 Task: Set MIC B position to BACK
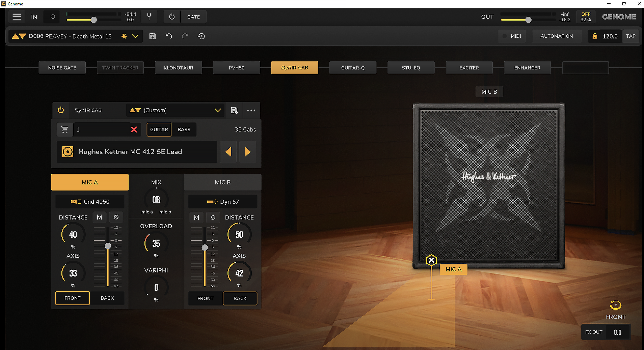pos(240,298)
